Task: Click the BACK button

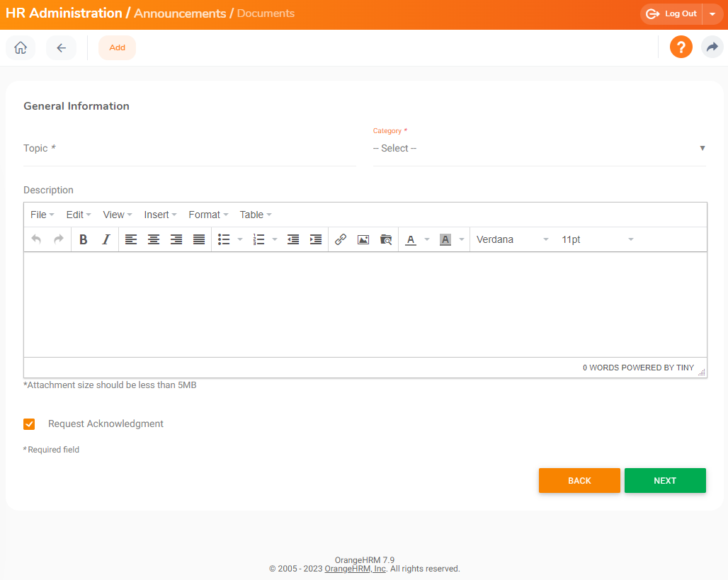Action: tap(579, 481)
